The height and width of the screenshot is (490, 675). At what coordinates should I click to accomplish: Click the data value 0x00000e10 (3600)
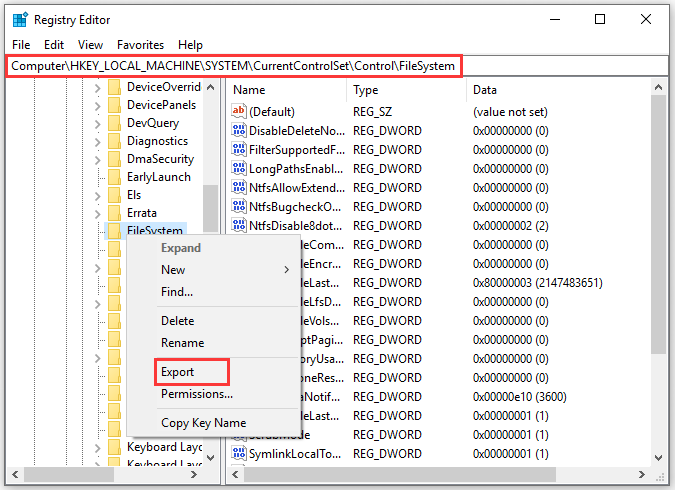point(519,397)
